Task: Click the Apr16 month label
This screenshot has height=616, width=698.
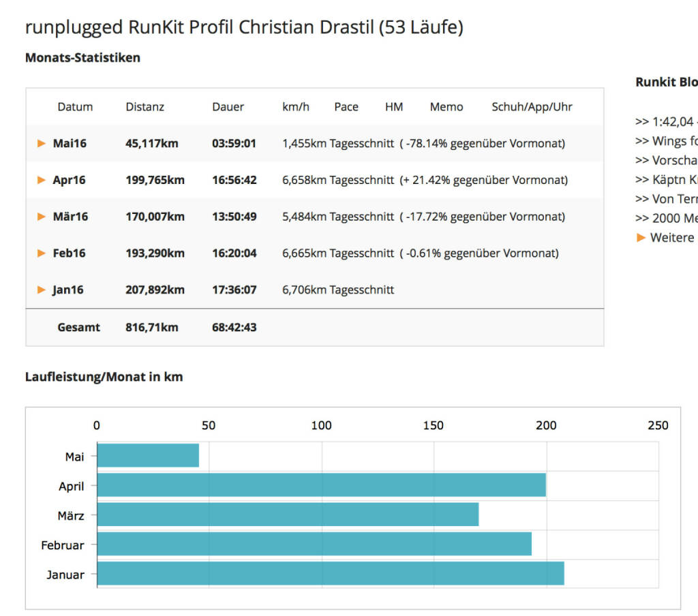Action: point(69,180)
